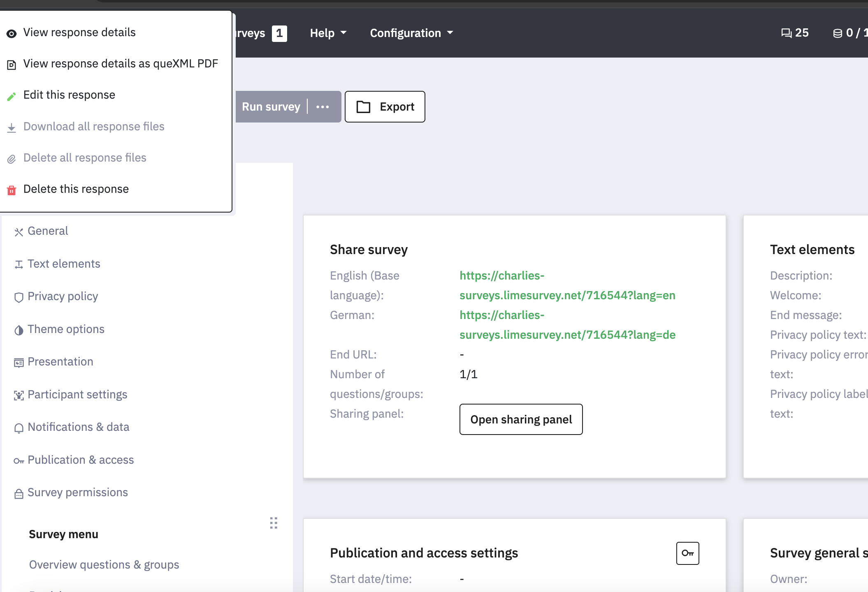Click the red trash delete icon
This screenshot has height=592, width=868.
[12, 190]
